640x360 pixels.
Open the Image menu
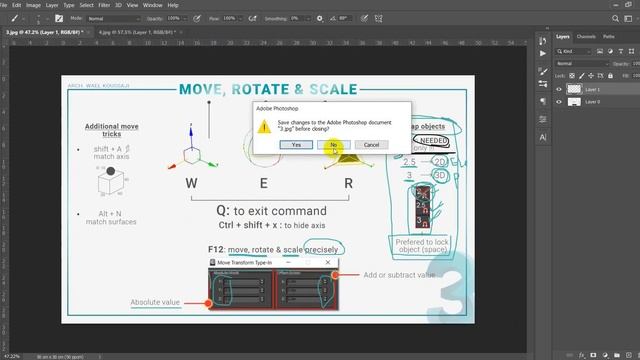point(33,5)
